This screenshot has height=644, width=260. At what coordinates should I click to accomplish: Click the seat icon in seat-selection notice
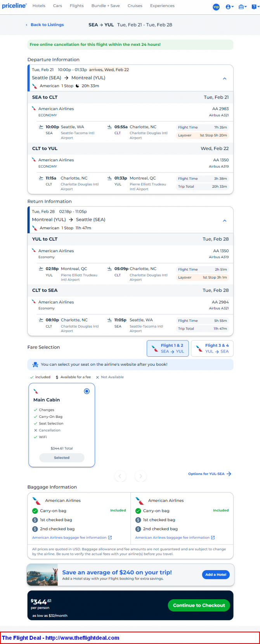pos(35,365)
